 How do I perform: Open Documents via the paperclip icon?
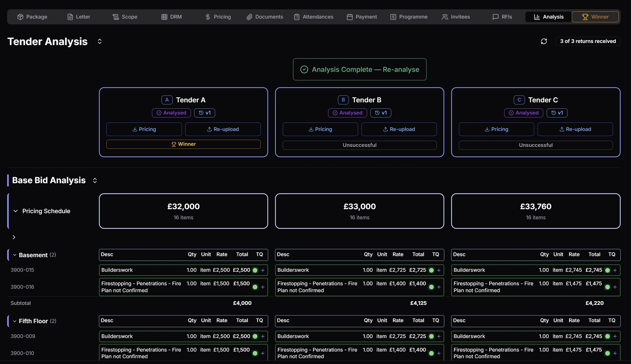[x=250, y=17]
